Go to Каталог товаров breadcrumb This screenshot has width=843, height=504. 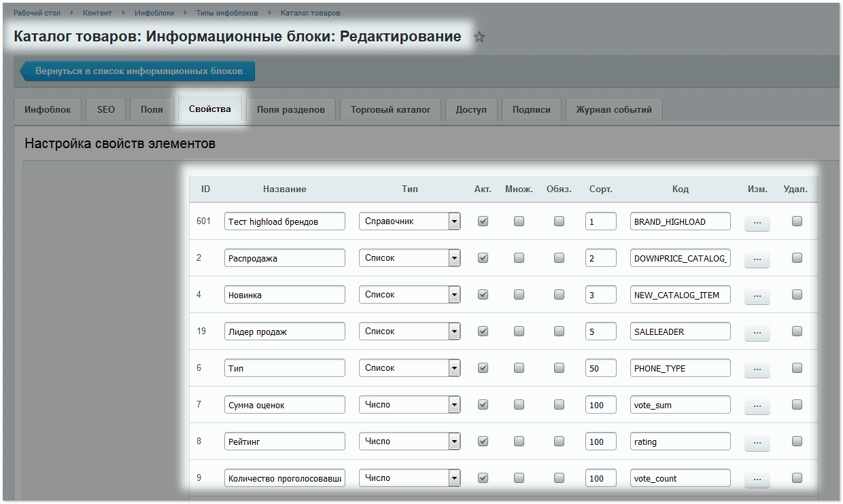[311, 13]
